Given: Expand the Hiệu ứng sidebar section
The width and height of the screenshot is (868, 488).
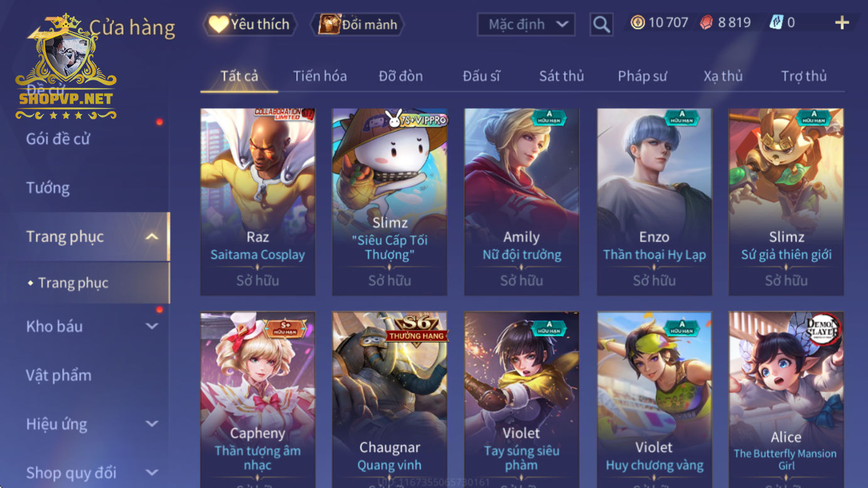Looking at the screenshot, I should 151,424.
